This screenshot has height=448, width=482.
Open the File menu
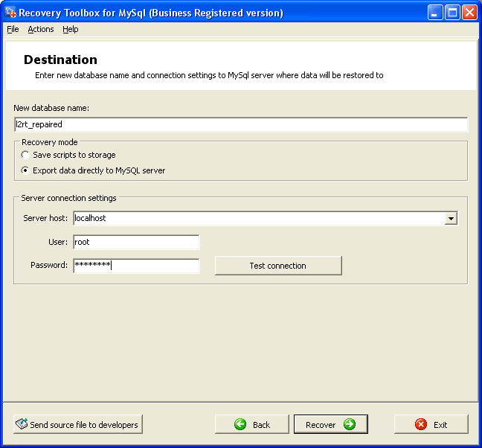point(13,29)
